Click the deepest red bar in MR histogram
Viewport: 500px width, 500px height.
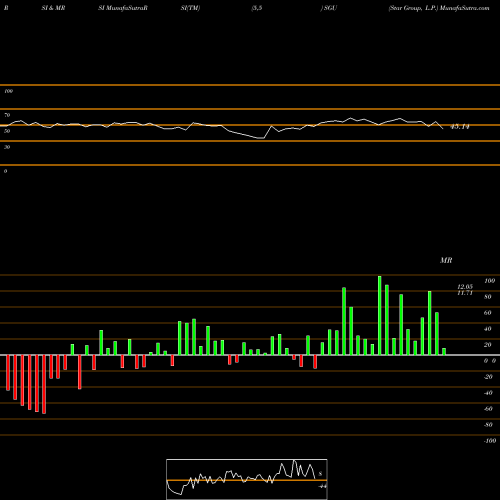(x=44, y=384)
